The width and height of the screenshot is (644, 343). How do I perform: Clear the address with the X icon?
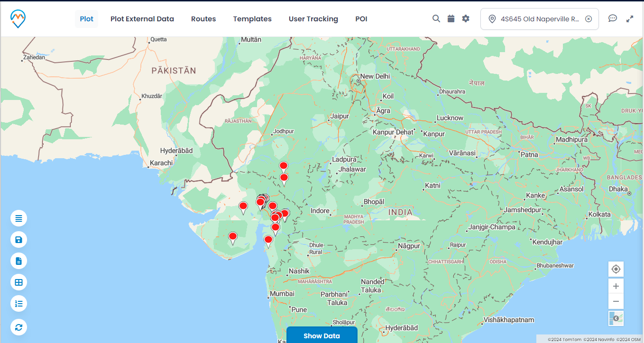click(x=589, y=19)
